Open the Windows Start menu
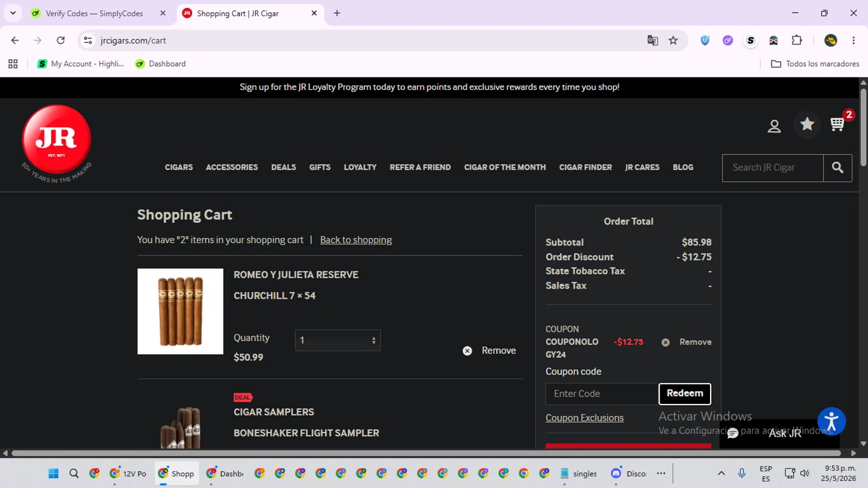The width and height of the screenshot is (868, 488). [x=54, y=474]
